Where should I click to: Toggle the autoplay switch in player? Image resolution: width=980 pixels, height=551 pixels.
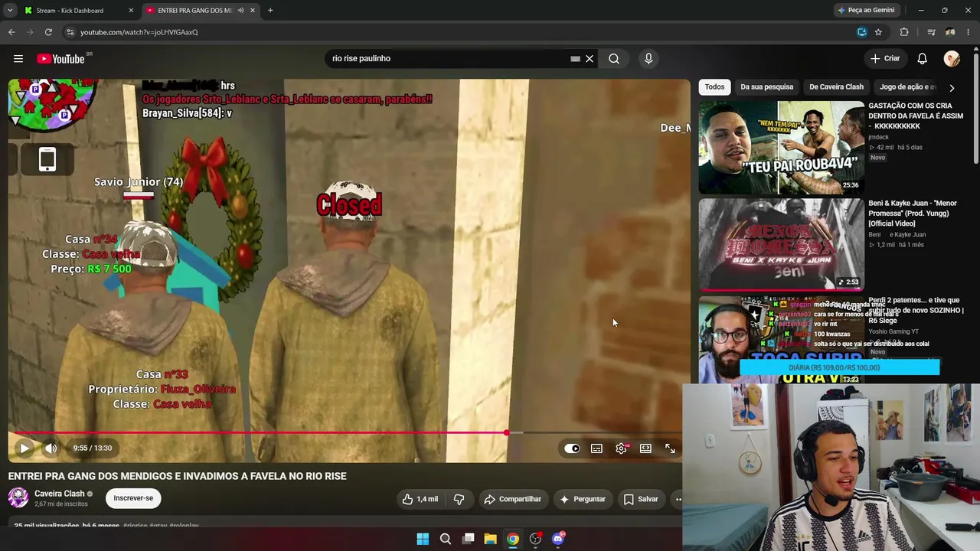pyautogui.click(x=572, y=448)
